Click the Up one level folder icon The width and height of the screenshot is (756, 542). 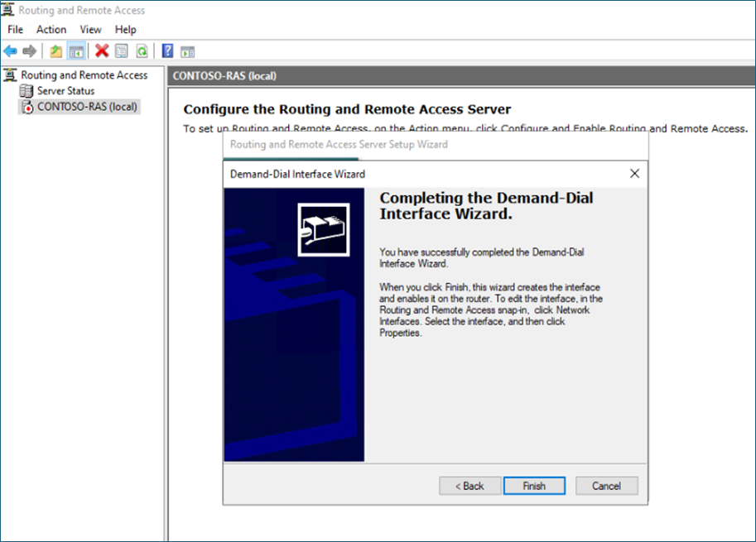tap(55, 51)
